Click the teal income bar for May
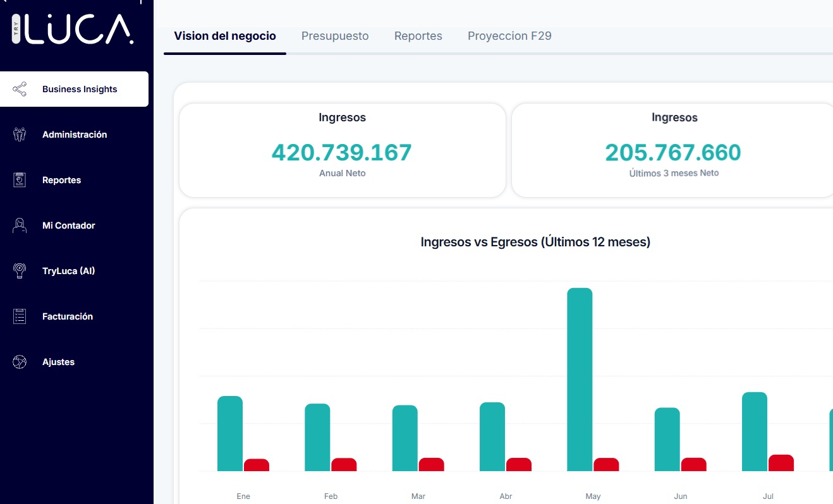 [x=580, y=380]
